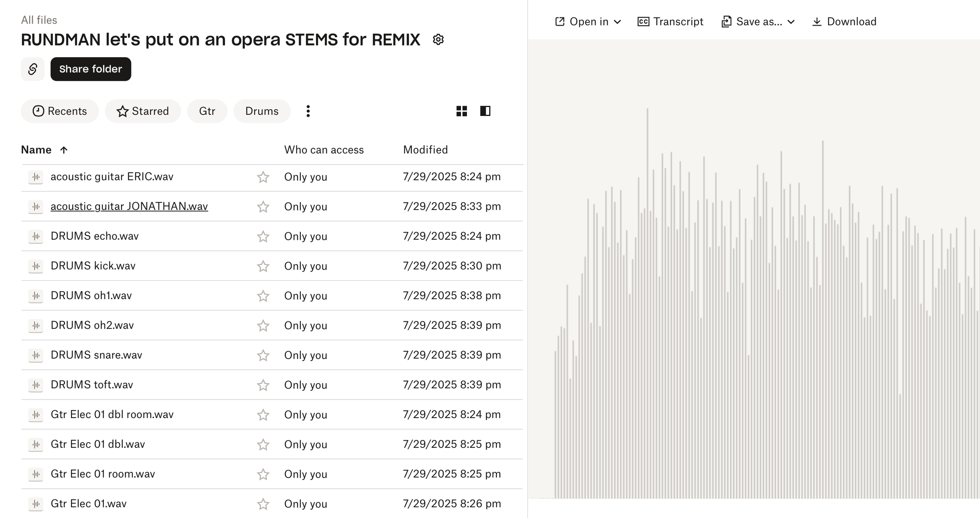
Task: Star the DRUMS snare.wav file
Action: point(263,355)
